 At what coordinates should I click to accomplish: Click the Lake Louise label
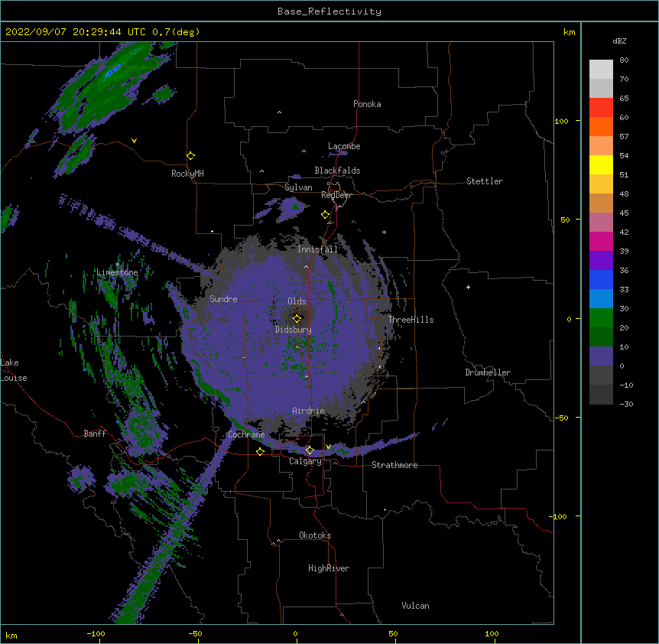point(14,370)
